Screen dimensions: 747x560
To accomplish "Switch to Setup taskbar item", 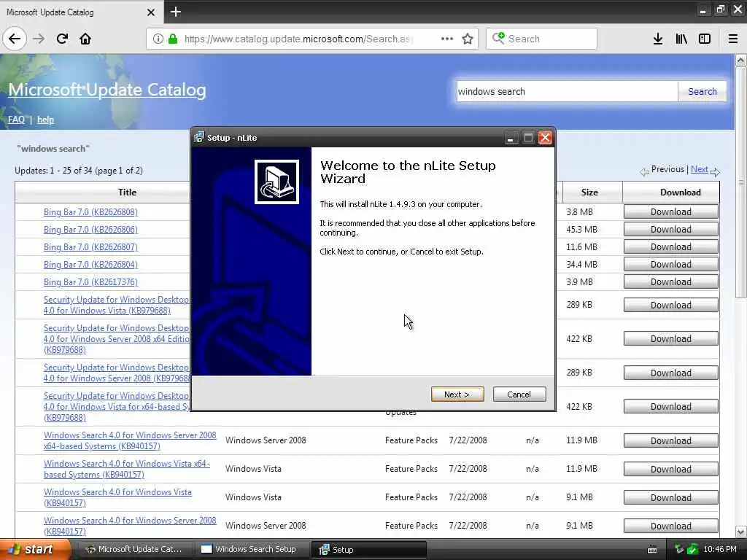I will 368,550.
